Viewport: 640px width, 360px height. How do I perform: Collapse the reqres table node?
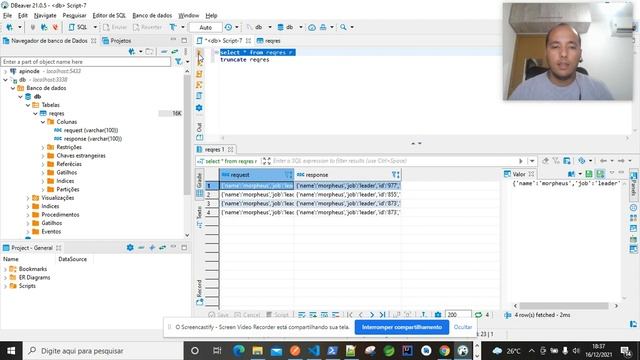pos(36,113)
